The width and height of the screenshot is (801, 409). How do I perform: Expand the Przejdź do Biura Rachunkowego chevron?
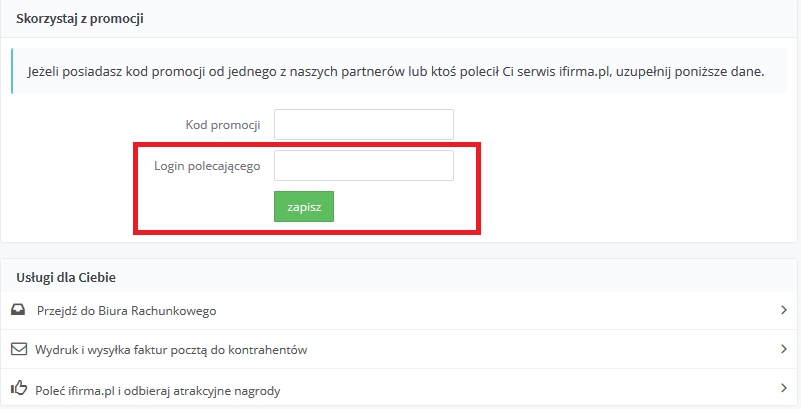(784, 310)
